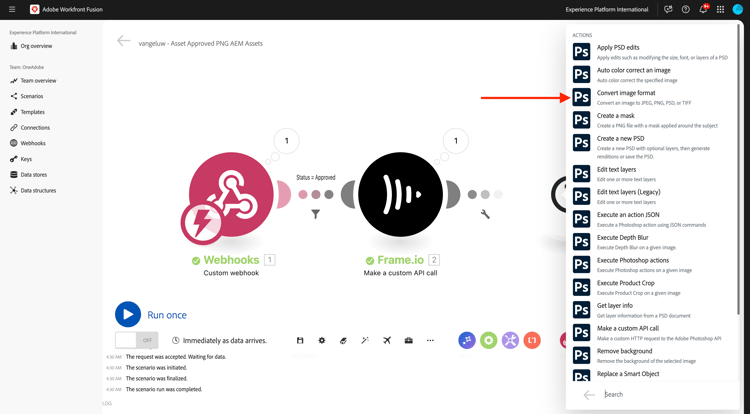Screen dimensions: 750x414
Task: Open Data structures in sidebar
Action: coord(33,190)
